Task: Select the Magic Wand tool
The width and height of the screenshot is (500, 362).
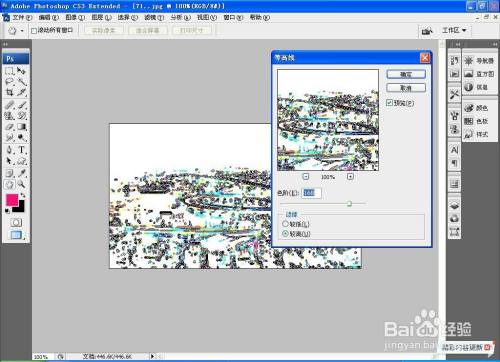Action: (x=22, y=81)
